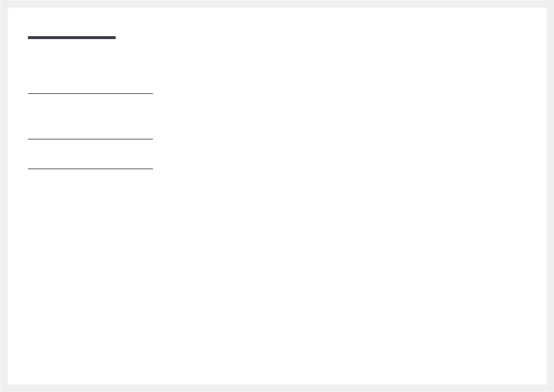Click the right end of first underline
The width and height of the screenshot is (554, 392).
click(152, 94)
